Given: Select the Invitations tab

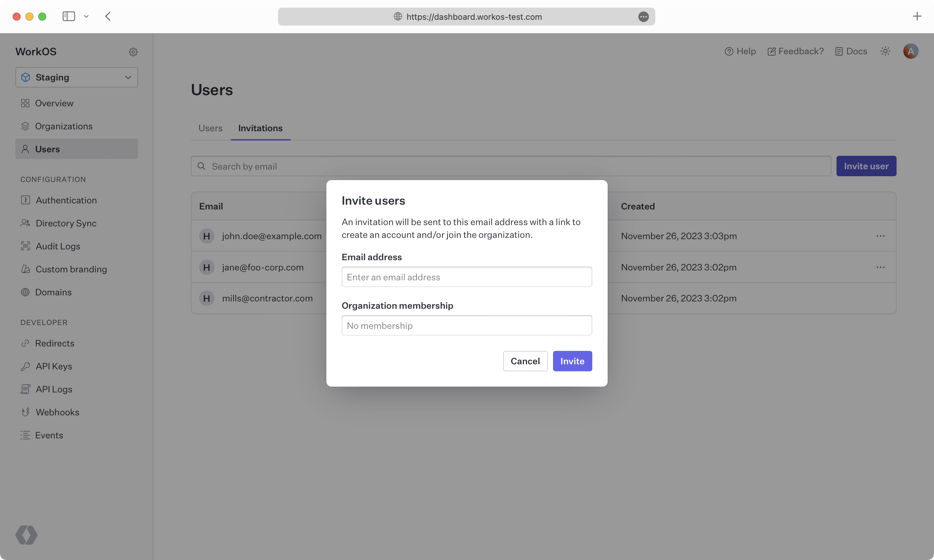Looking at the screenshot, I should pyautogui.click(x=260, y=128).
